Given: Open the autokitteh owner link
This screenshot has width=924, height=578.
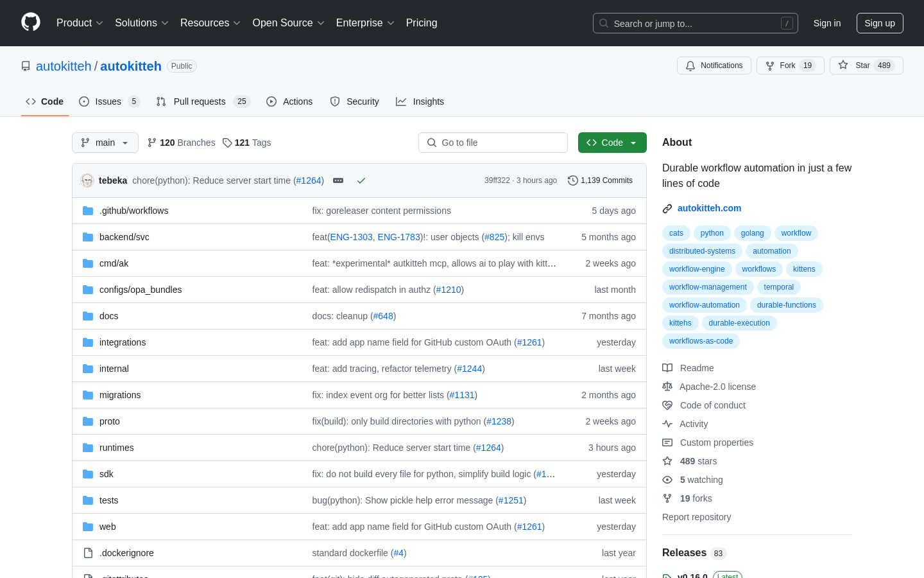Looking at the screenshot, I should [64, 66].
